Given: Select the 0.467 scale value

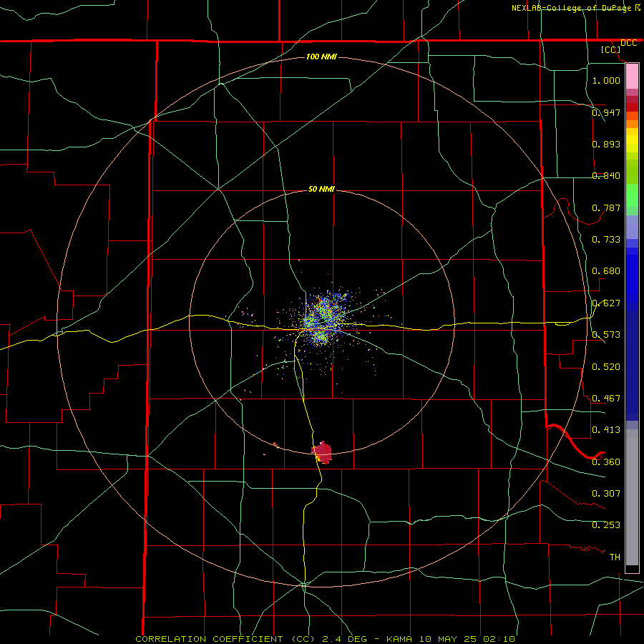Looking at the screenshot, I should (x=606, y=398).
